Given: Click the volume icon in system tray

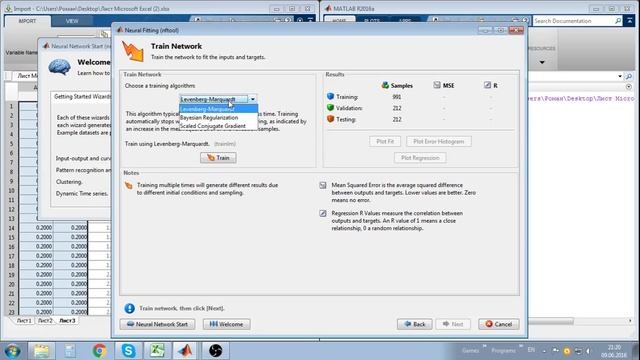Looking at the screenshot, I should click(588, 351).
